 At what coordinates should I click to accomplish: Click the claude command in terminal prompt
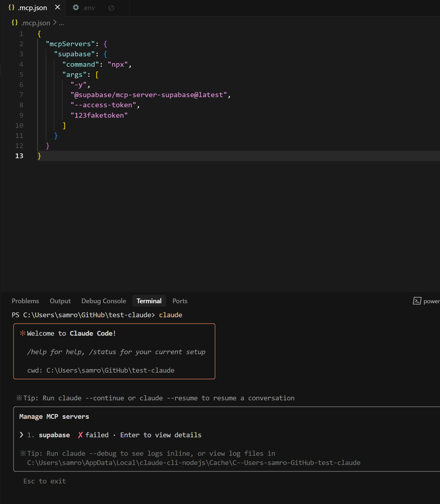[171, 315]
